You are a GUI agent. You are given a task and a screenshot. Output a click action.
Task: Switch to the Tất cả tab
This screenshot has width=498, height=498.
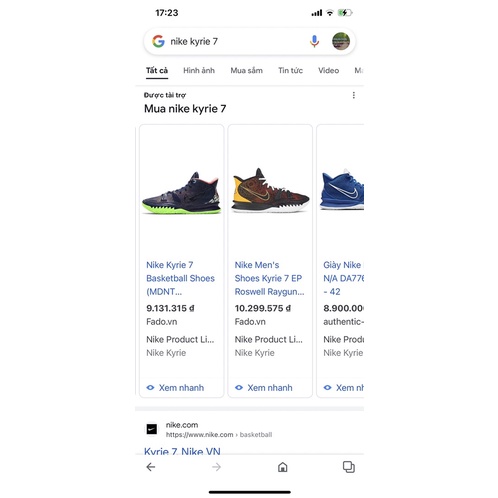157,71
